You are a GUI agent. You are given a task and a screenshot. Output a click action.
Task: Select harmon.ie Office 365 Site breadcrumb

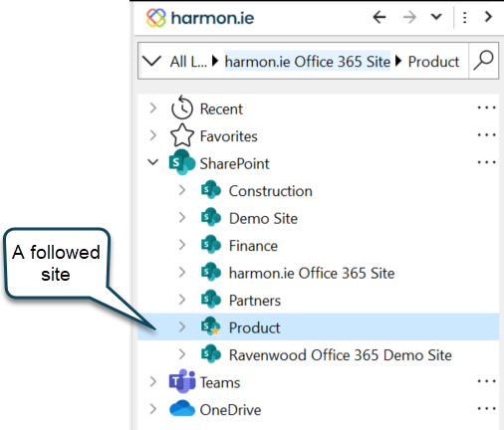(308, 62)
